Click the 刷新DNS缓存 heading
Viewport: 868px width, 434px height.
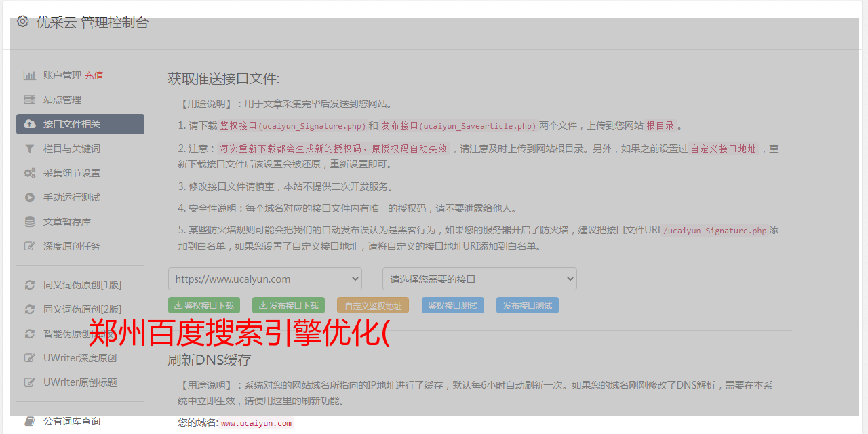pos(210,359)
